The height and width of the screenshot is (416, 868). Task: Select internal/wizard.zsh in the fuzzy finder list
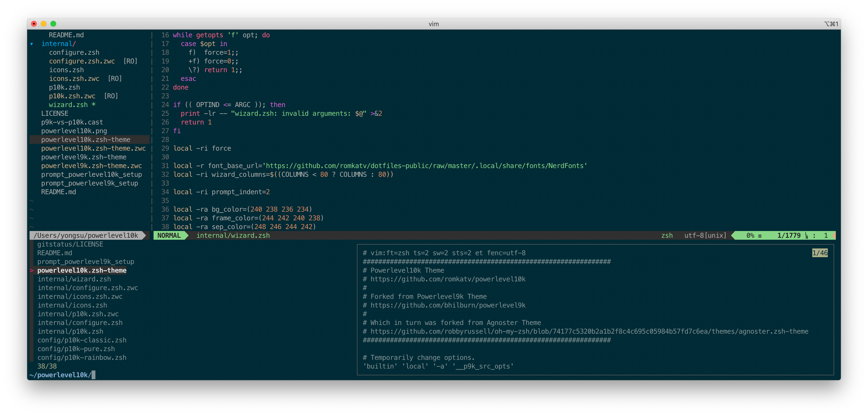point(74,279)
